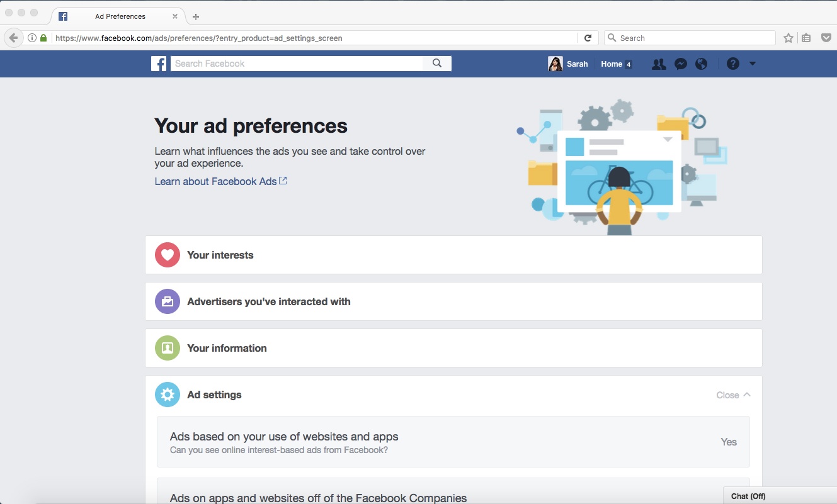The height and width of the screenshot is (504, 837).
Task: Open the Quick Help question mark icon
Action: click(732, 64)
